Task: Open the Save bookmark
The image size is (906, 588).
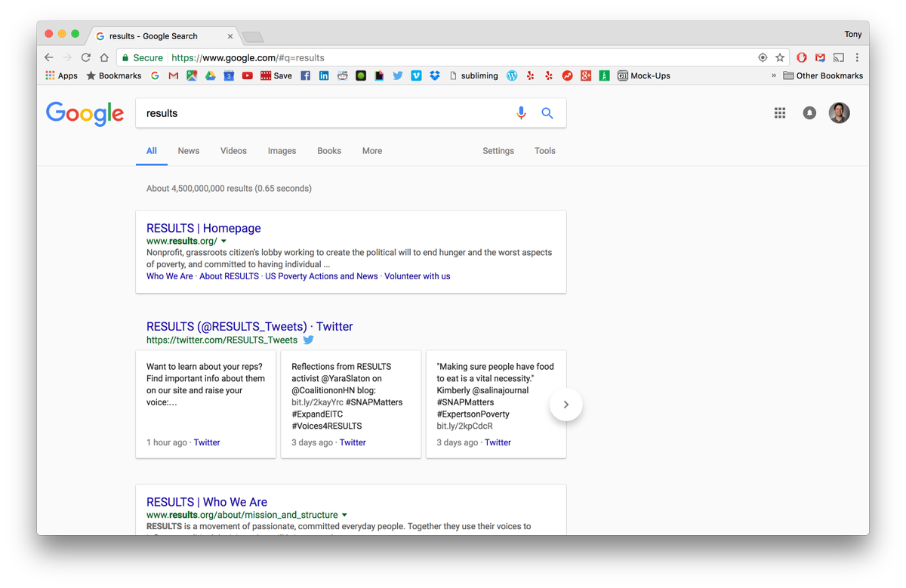Action: coord(276,75)
